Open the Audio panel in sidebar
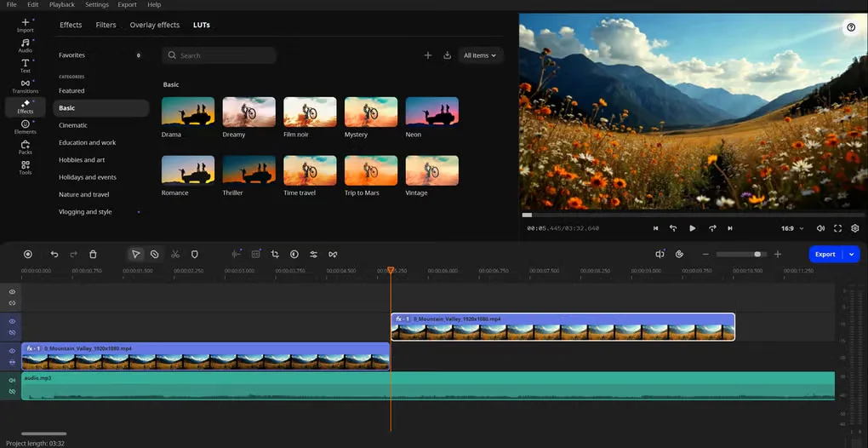The image size is (868, 448). [x=25, y=45]
